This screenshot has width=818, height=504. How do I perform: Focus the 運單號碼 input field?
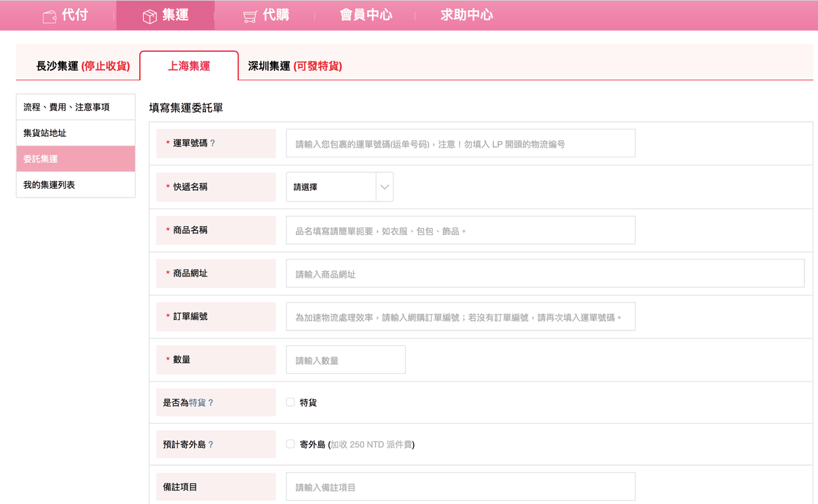460,144
